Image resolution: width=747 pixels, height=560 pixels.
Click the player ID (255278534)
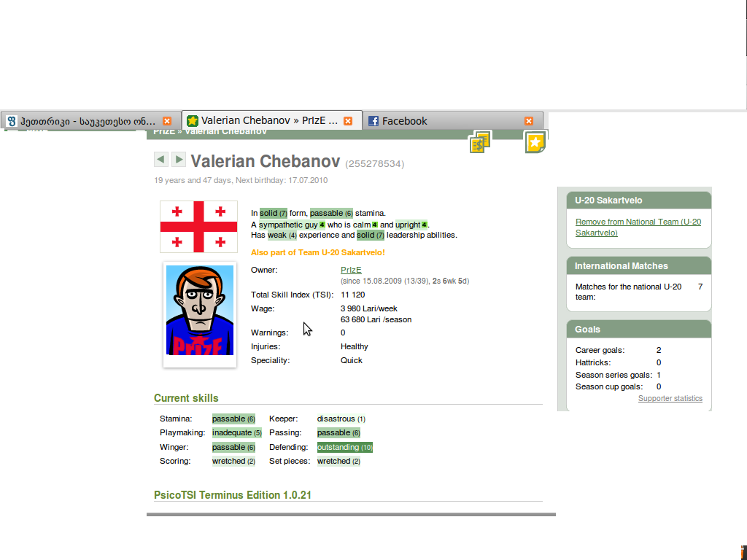pos(374,164)
